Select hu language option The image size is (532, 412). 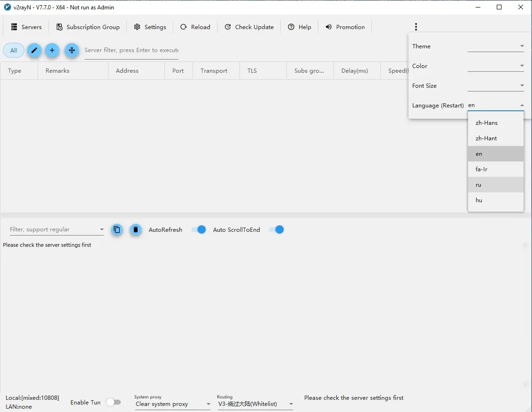point(496,200)
